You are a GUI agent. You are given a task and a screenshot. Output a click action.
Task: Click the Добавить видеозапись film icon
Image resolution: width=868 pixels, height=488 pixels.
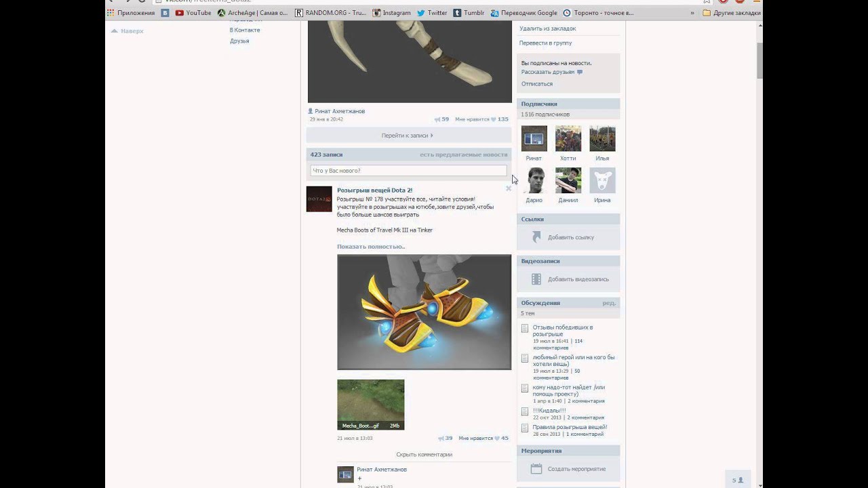coord(536,279)
